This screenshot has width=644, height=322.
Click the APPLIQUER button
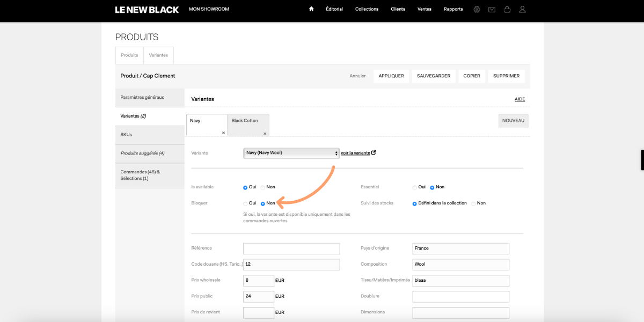tap(391, 76)
